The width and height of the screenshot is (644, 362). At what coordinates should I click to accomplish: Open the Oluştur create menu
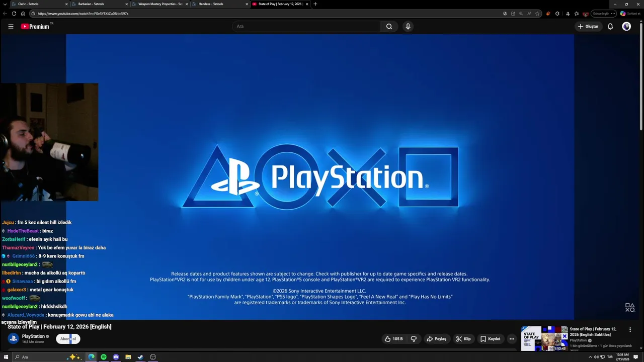588,27
